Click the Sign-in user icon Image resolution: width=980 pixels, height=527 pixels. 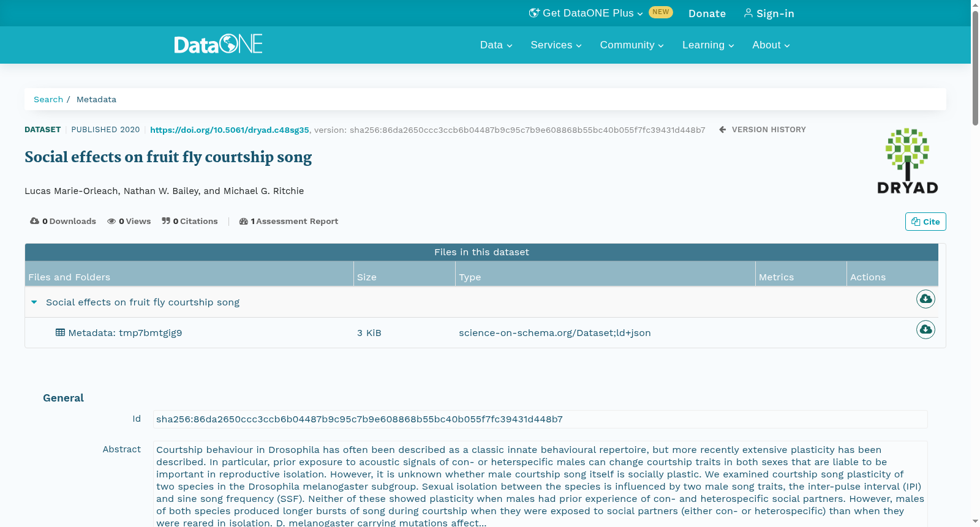tap(748, 13)
